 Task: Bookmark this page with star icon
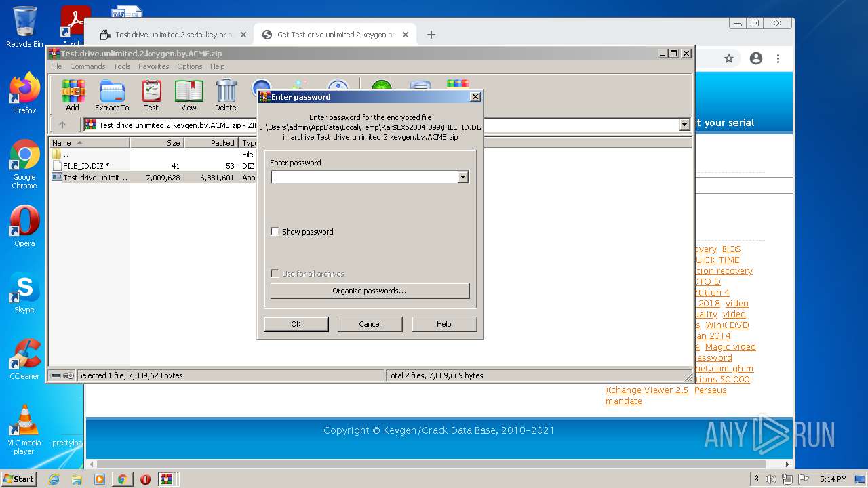729,59
